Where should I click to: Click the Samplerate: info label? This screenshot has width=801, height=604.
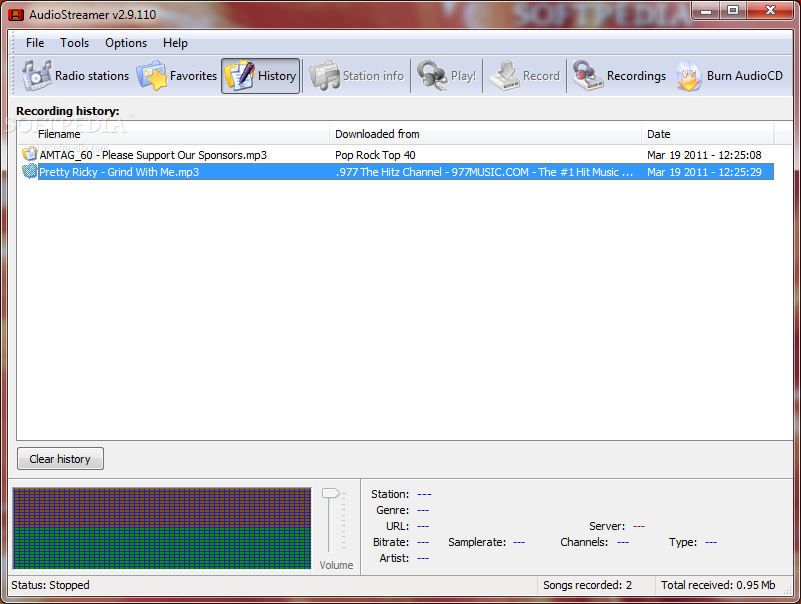[x=477, y=542]
